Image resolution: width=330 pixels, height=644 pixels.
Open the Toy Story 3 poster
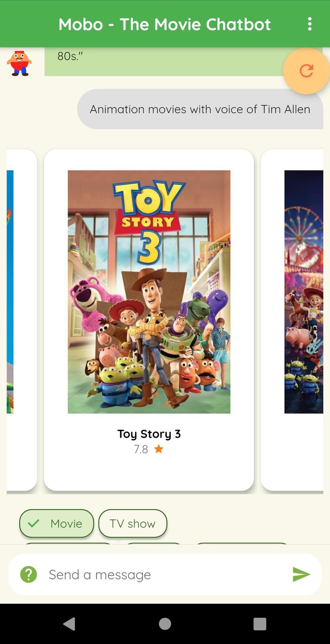coord(149,292)
